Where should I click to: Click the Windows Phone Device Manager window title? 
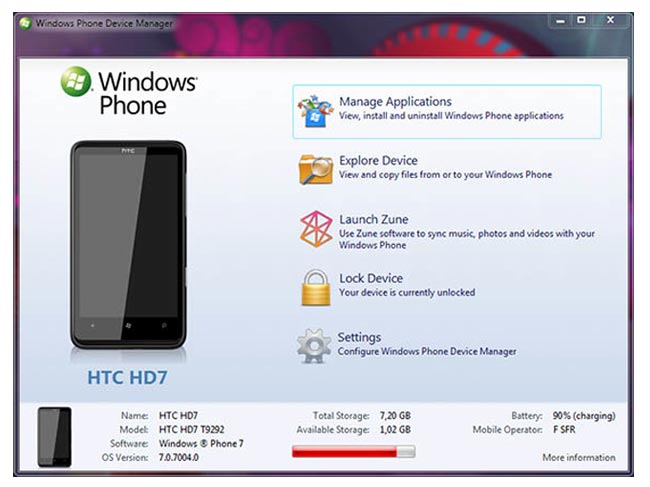tap(104, 24)
